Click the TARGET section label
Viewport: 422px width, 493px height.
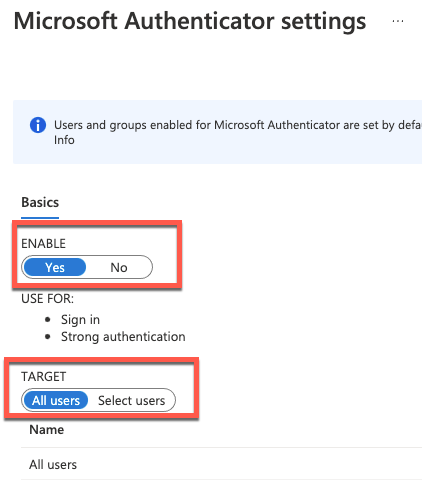(x=44, y=377)
